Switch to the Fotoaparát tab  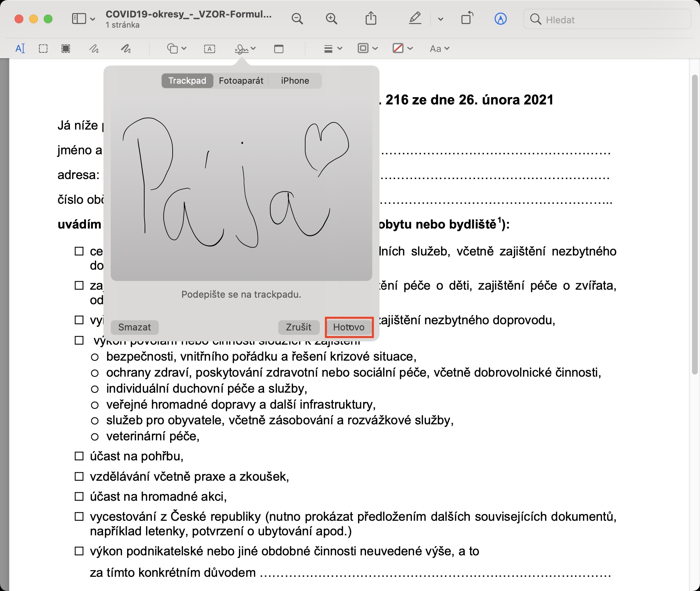[x=241, y=81]
